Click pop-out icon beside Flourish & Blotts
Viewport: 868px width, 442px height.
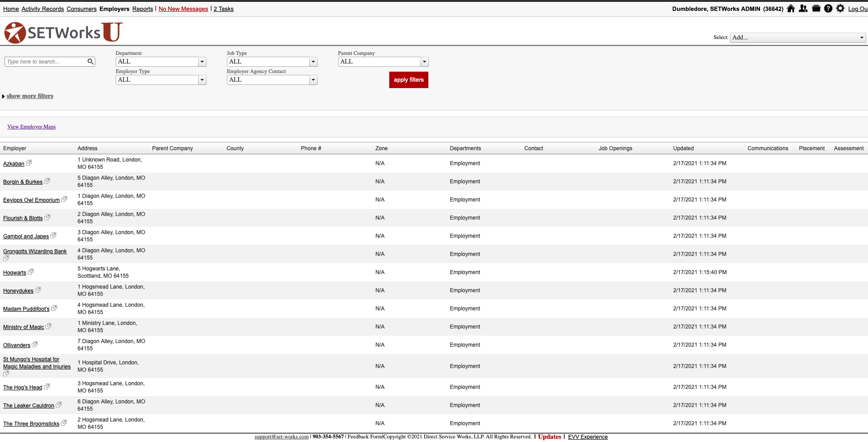48,217
